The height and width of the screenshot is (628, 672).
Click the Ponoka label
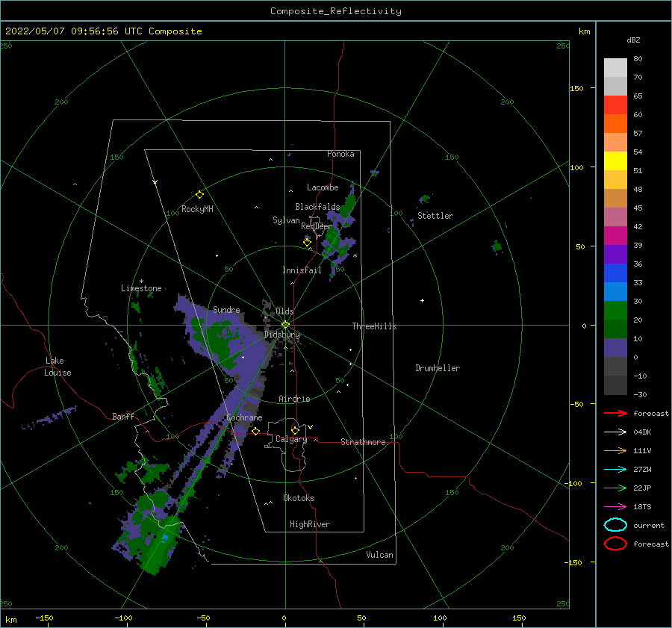(340, 154)
